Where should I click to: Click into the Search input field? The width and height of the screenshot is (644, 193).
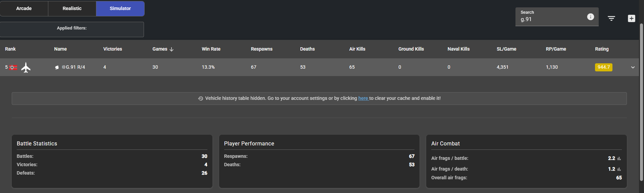tap(550, 19)
